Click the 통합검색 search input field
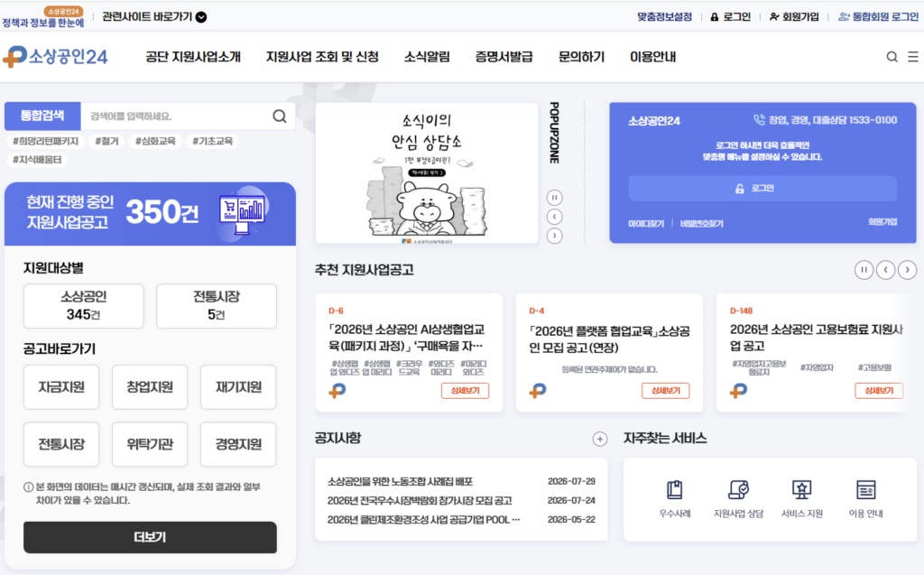924x575 pixels. (177, 116)
